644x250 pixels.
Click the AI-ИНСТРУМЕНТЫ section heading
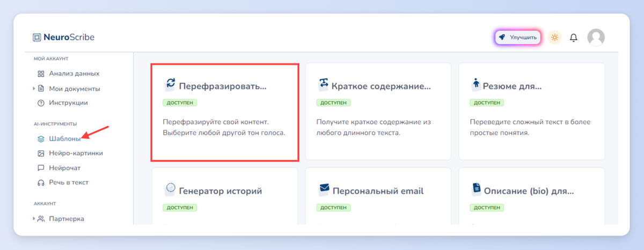(x=55, y=123)
